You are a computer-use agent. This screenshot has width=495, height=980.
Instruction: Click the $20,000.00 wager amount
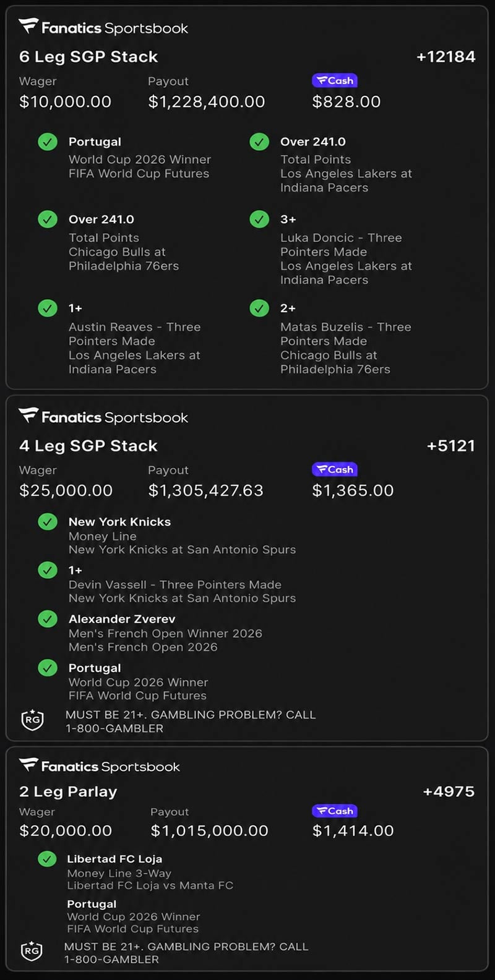click(66, 830)
